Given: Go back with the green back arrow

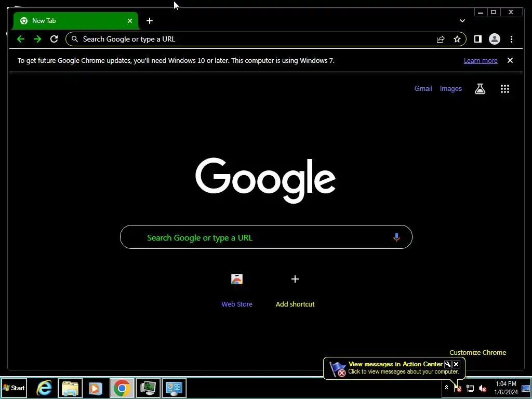Looking at the screenshot, I should 21,39.
